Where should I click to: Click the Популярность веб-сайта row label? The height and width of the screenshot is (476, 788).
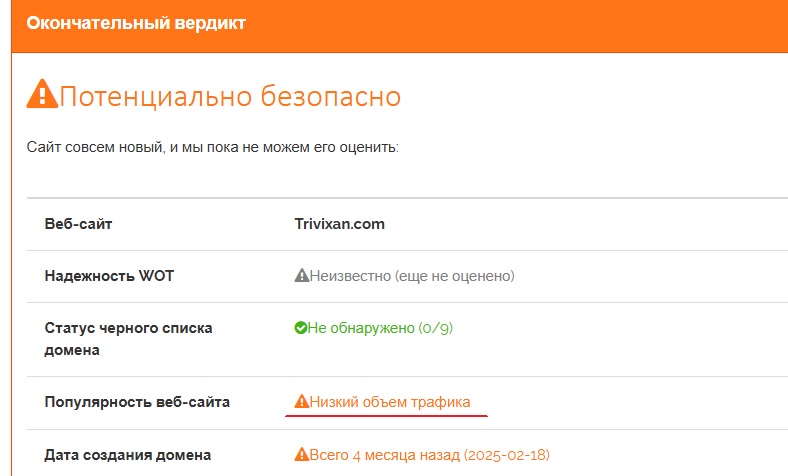(137, 402)
